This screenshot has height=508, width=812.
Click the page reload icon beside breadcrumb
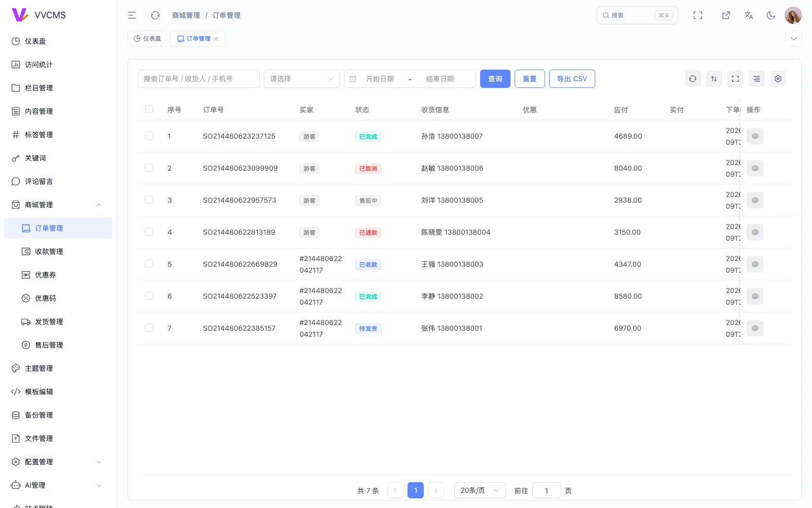click(x=155, y=15)
